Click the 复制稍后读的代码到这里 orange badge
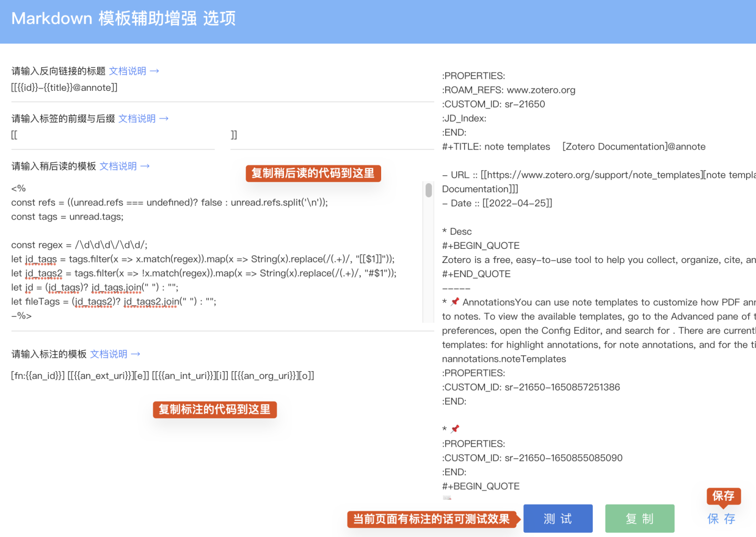756x537 pixels. coord(313,173)
